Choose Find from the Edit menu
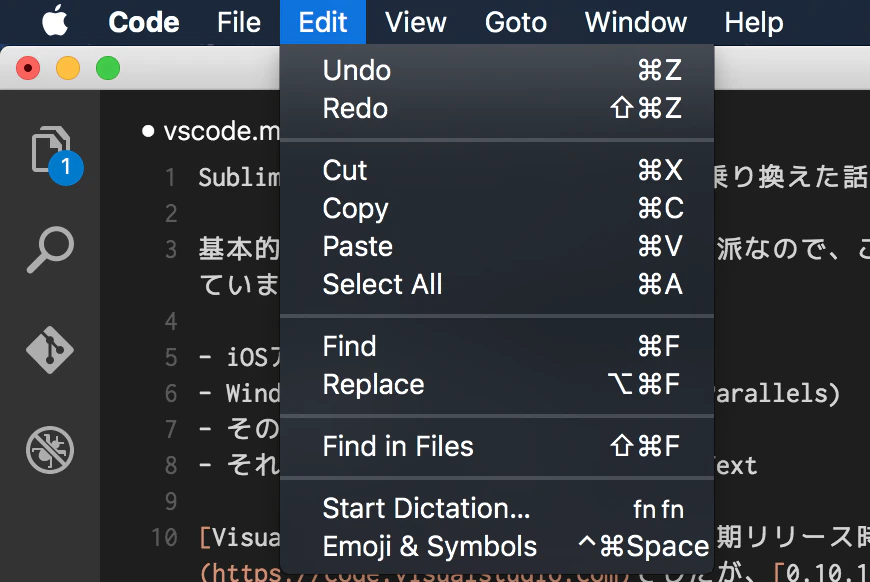This screenshot has width=870, height=582. pos(497,346)
